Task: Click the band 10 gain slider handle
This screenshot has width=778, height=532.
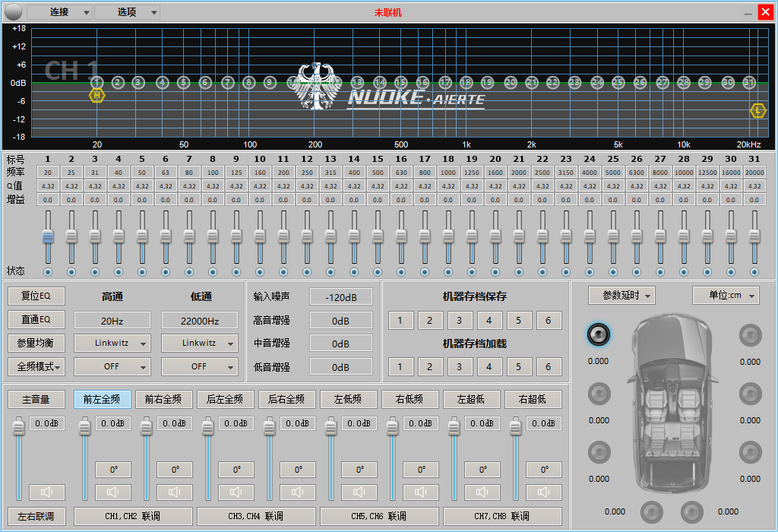Action: click(x=260, y=236)
